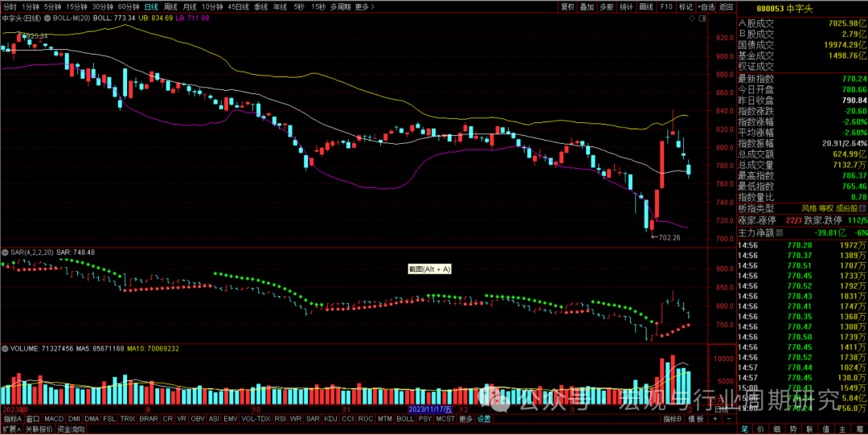Open F10 company information
The width and height of the screenshot is (868, 435).
[x=666, y=6]
